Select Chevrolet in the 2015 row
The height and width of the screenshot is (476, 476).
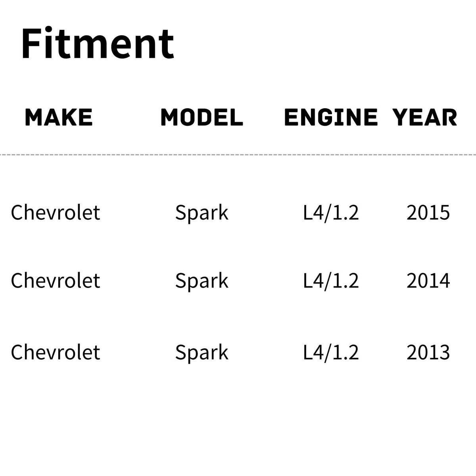point(56,213)
